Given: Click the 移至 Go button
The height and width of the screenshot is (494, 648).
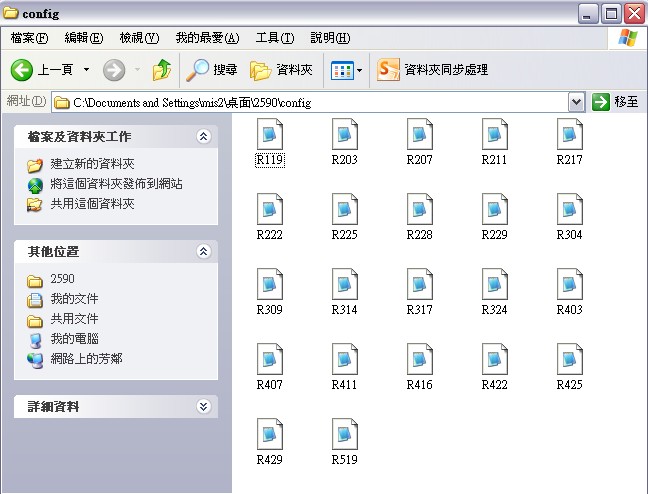Looking at the screenshot, I should [x=615, y=102].
